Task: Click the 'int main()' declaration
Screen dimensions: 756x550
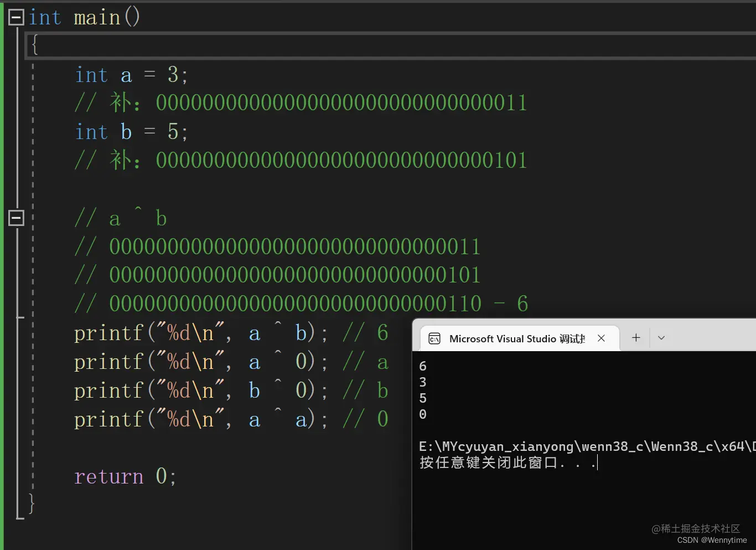Action: 84,17
